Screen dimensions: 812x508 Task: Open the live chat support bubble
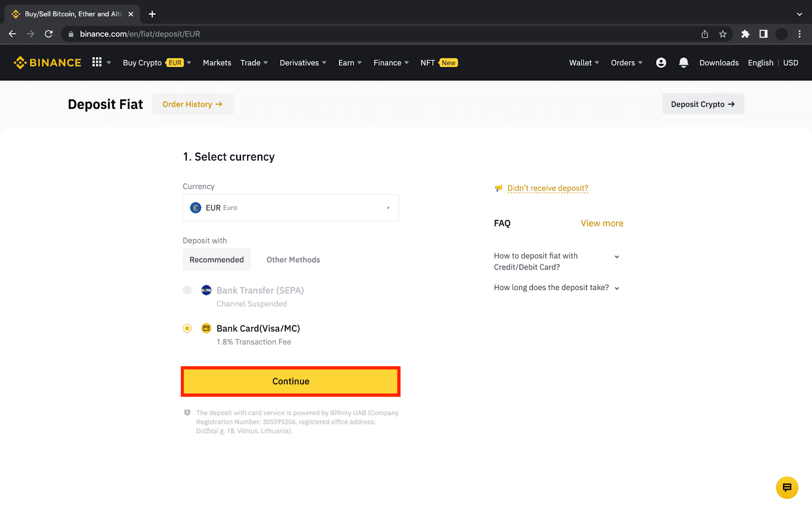coord(787,488)
